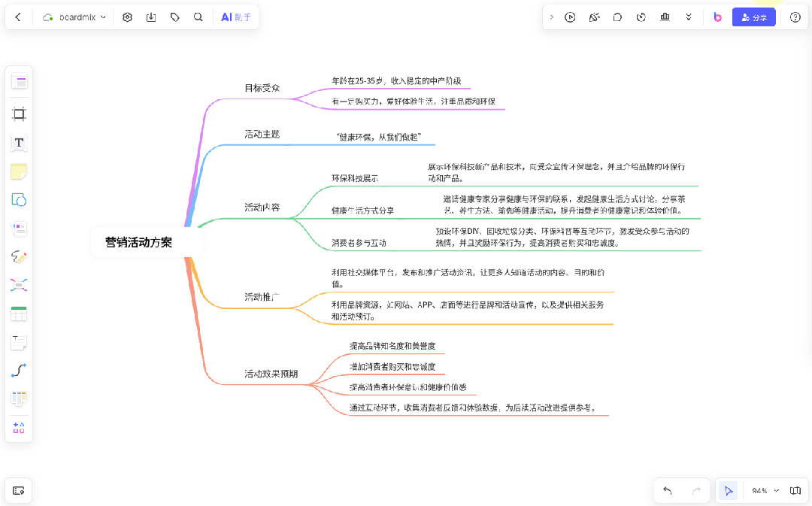The height and width of the screenshot is (506, 812).
Task: Click text 提高品牌知名度和美誉度
Action: pos(392,346)
